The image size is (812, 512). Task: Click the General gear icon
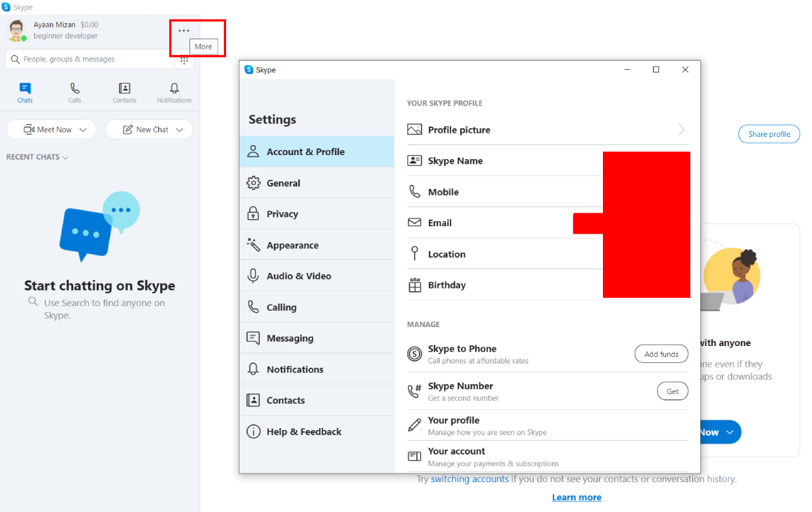(x=253, y=183)
